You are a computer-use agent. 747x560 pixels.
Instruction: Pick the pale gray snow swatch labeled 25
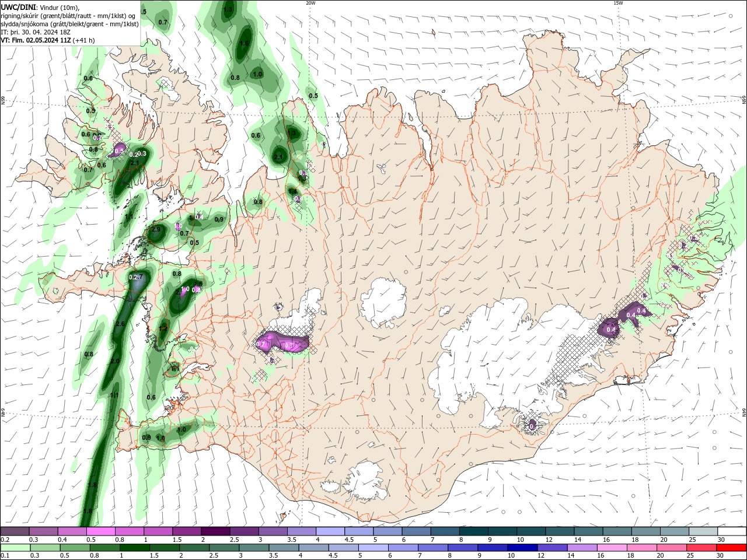pyautogui.click(x=703, y=531)
